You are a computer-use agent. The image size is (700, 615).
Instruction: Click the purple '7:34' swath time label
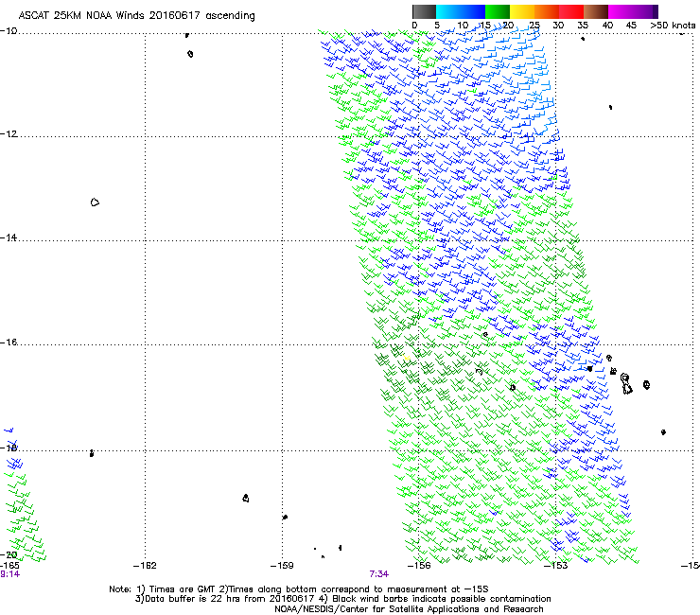378,574
